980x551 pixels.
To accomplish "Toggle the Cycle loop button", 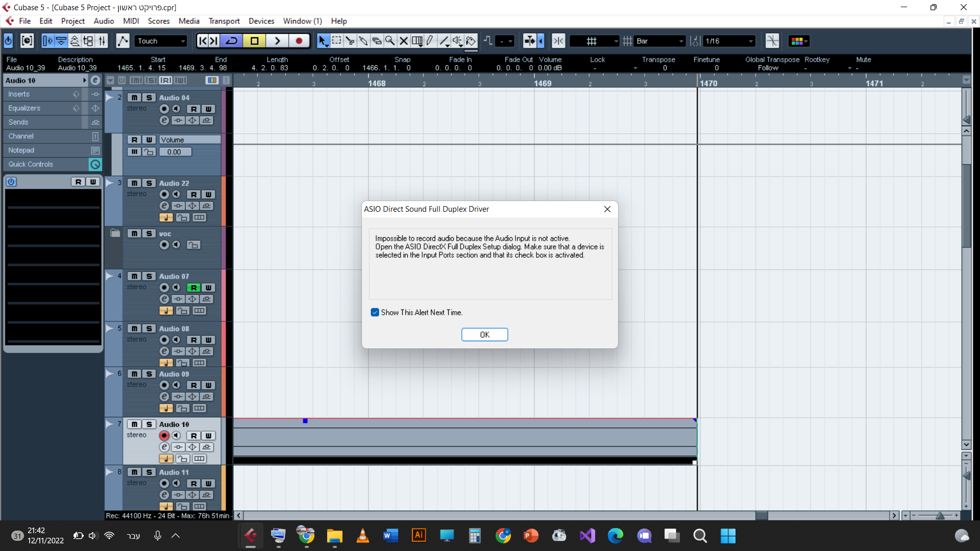I will [232, 41].
